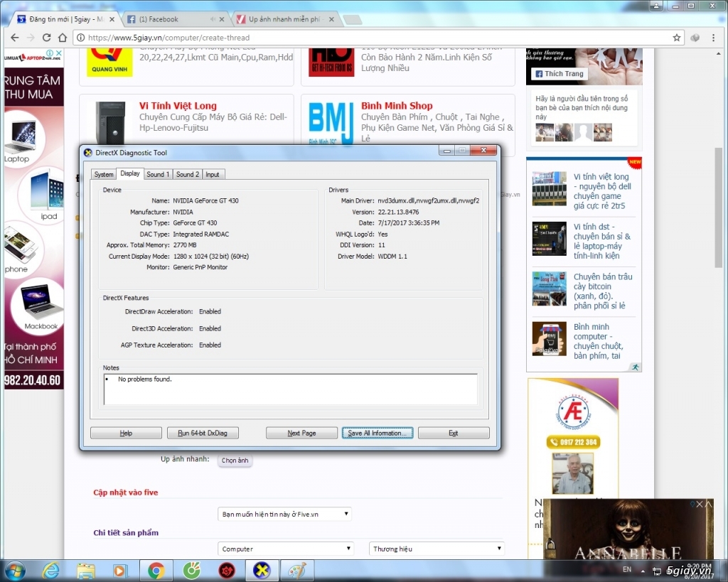The width and height of the screenshot is (728, 582).
Task: Open the Computer category dropdown
Action: click(x=286, y=549)
